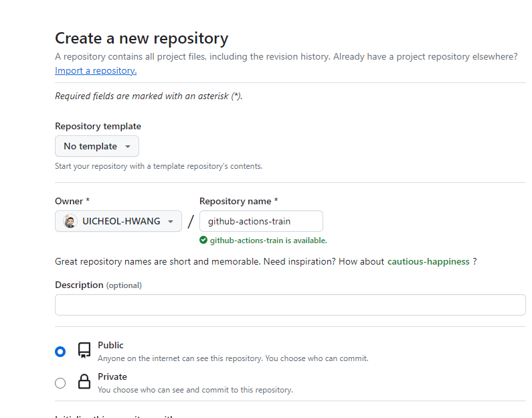The image size is (532, 418).
Task: Click the owner avatar icon
Action: [x=70, y=221]
